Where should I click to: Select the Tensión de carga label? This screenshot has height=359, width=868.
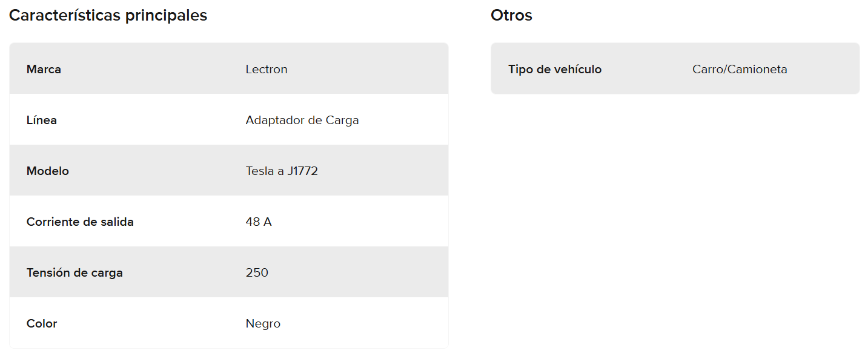(x=75, y=272)
